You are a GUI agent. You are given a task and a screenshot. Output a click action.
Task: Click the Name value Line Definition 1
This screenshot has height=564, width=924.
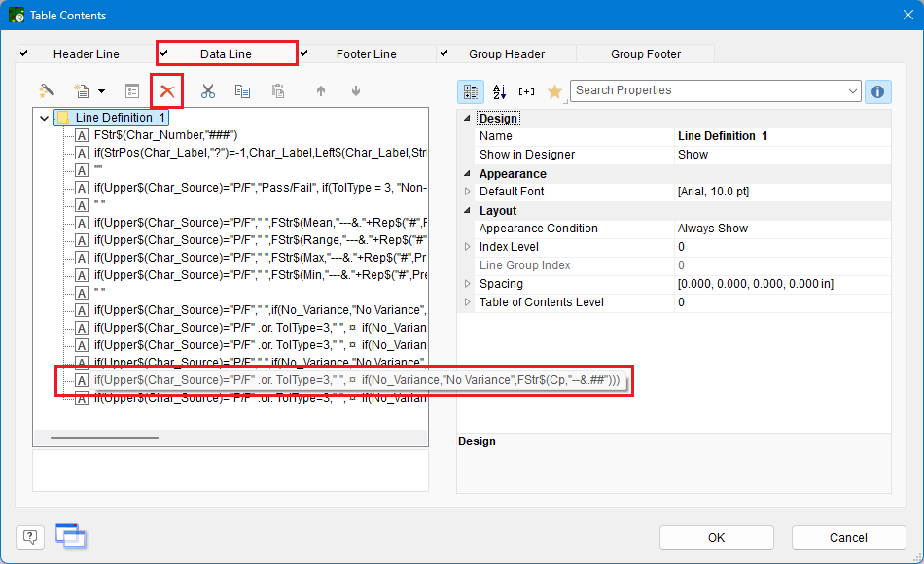point(723,136)
